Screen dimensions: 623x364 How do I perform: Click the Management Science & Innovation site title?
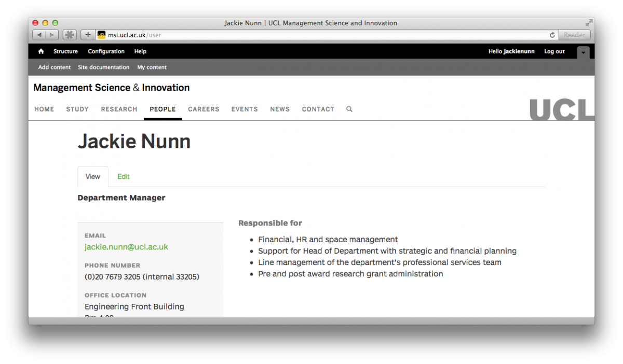[x=112, y=88]
